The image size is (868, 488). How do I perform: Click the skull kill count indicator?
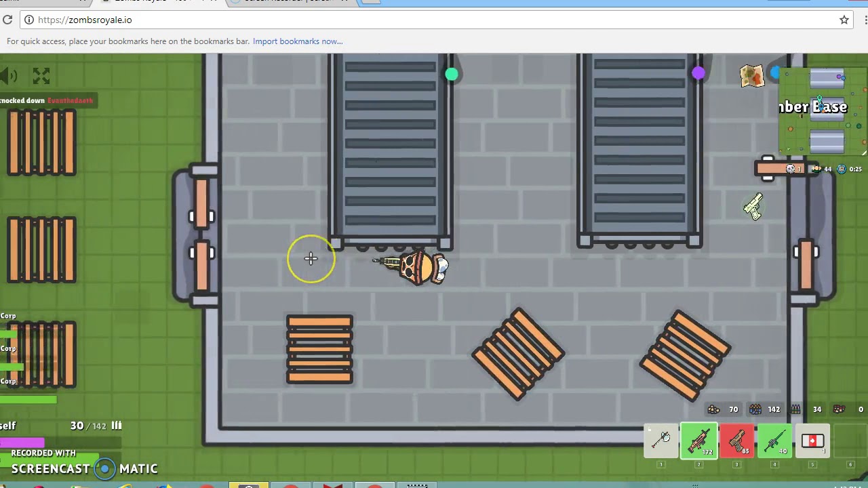click(793, 169)
